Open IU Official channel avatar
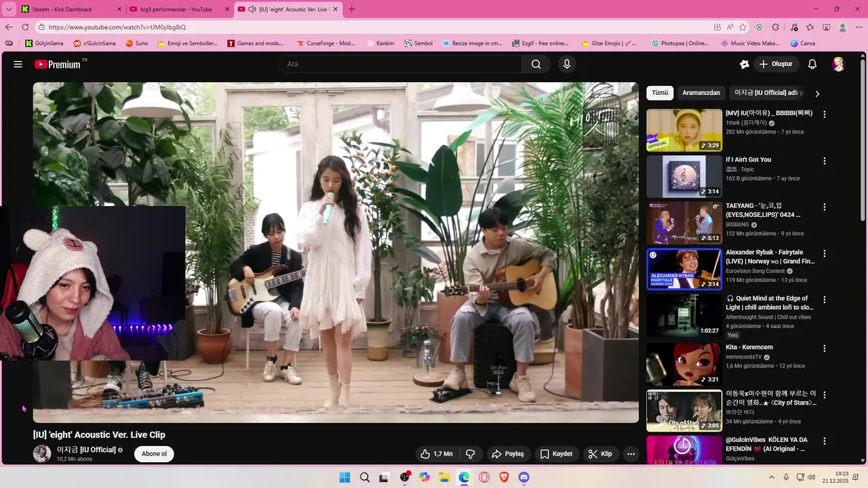This screenshot has width=868, height=488. (42, 454)
